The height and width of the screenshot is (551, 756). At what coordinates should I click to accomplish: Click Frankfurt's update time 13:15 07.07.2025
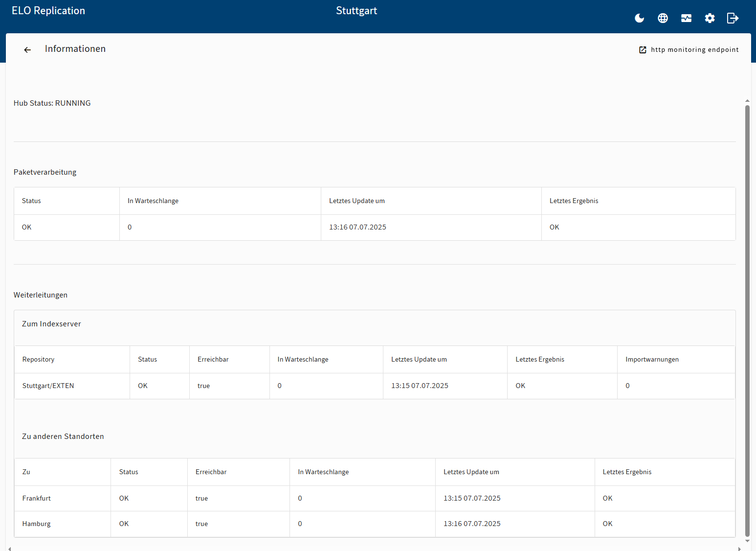pos(472,498)
